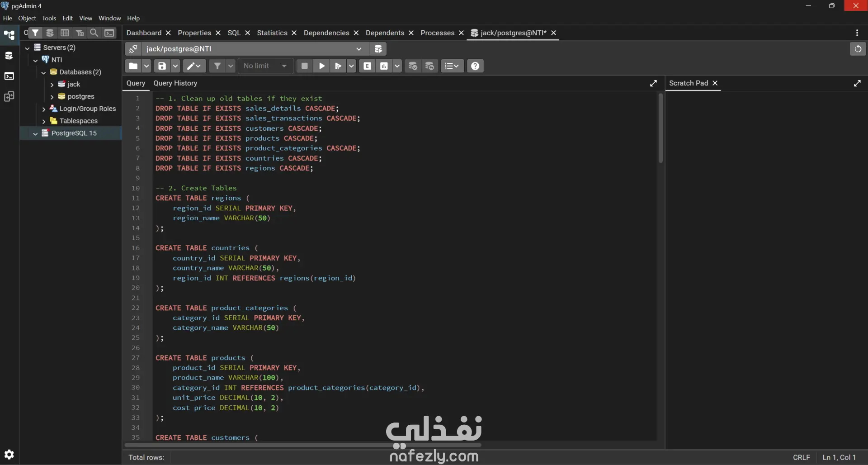Click the Explain E icon

click(368, 66)
